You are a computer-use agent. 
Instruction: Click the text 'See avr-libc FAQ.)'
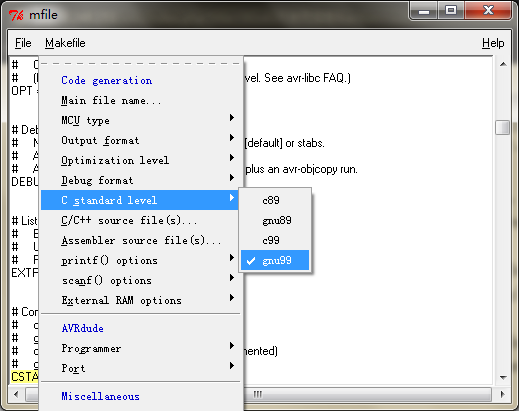[x=307, y=78]
